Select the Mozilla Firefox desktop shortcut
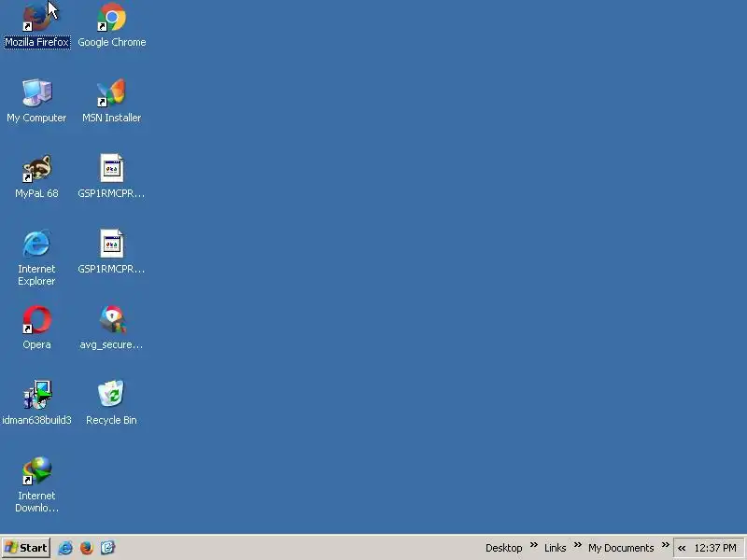 pyautogui.click(x=37, y=25)
